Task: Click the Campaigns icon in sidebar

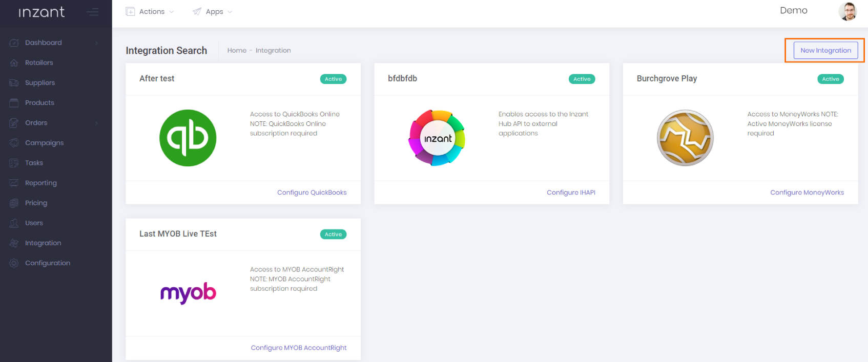Action: tap(14, 143)
